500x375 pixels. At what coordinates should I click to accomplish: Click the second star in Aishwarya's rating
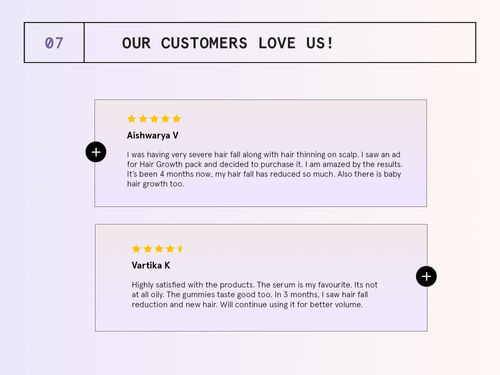tap(143, 119)
